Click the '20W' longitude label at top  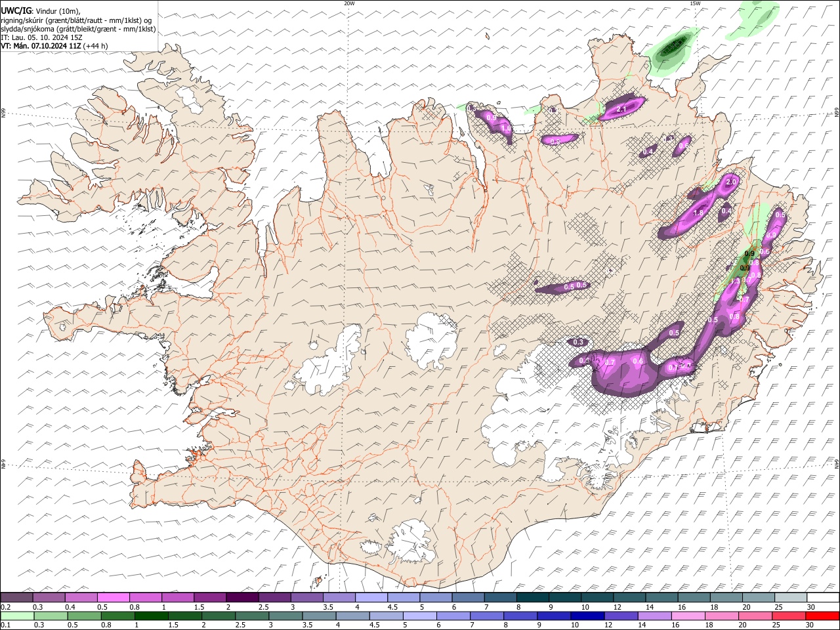coord(349,3)
